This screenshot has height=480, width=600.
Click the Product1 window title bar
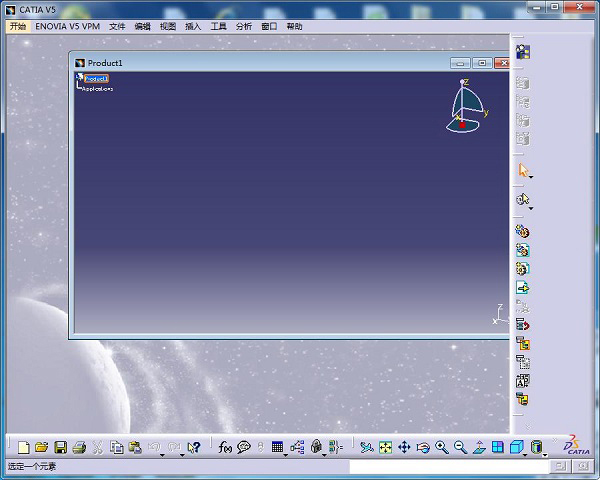click(260, 63)
